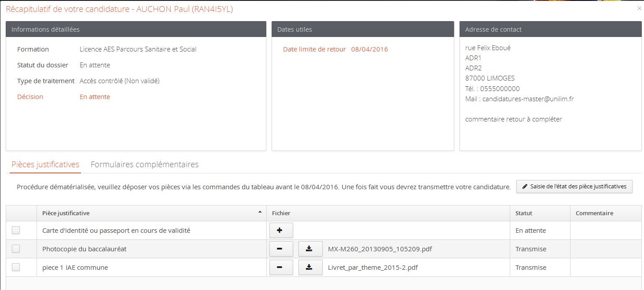Close the candidature summary window
The width and height of the screenshot is (644, 290).
tap(639, 8)
